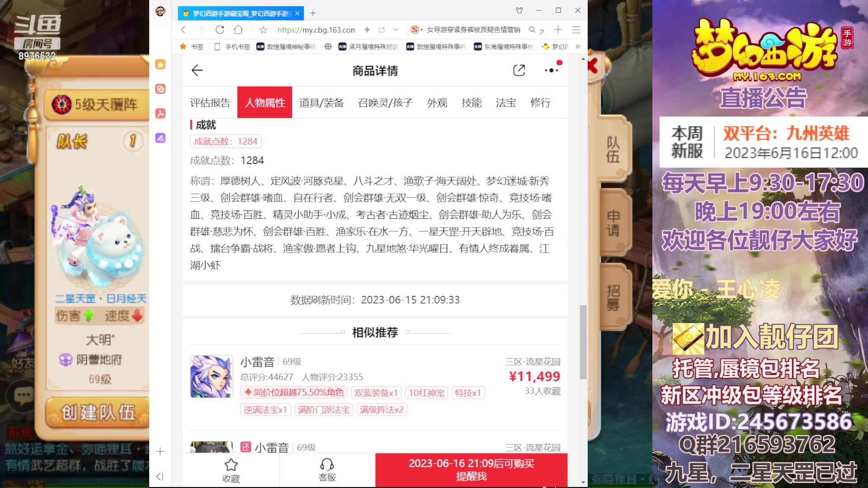This screenshot has height=488, width=868.
Task: Open the browser home page icon
Action: click(x=238, y=30)
